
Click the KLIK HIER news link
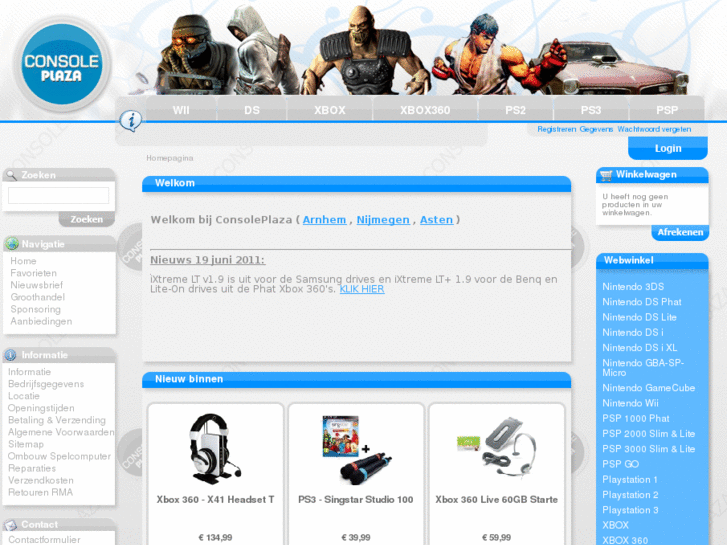pos(362,289)
